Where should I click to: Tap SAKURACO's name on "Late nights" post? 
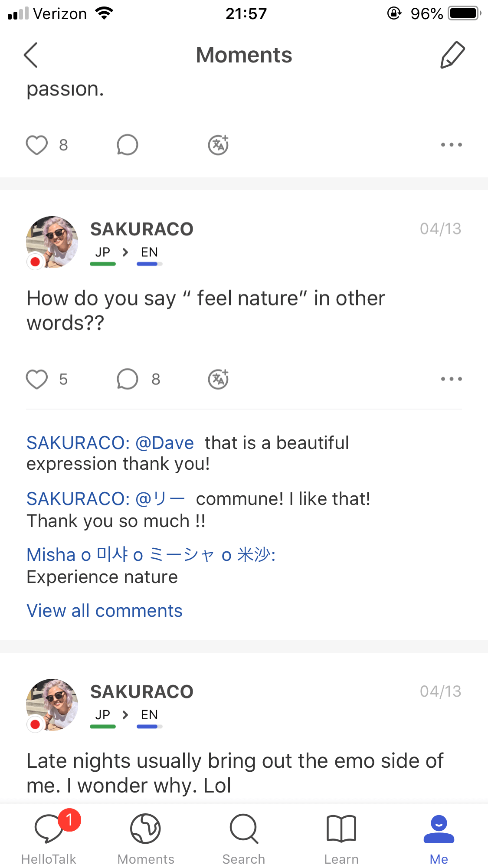pyautogui.click(x=142, y=692)
